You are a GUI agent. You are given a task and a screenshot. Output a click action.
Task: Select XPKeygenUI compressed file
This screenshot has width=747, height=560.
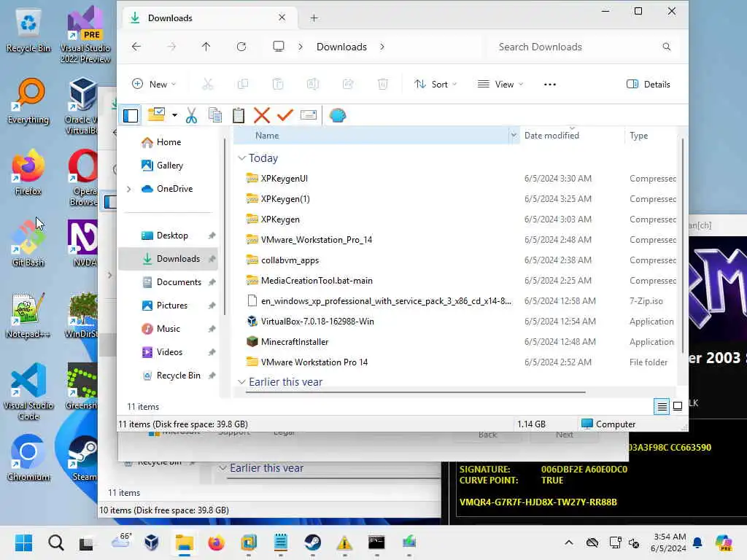click(284, 179)
